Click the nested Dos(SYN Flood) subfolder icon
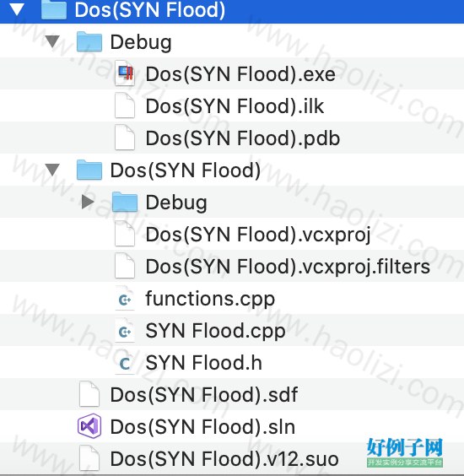Image resolution: width=464 pixels, height=476 pixels. (89, 170)
